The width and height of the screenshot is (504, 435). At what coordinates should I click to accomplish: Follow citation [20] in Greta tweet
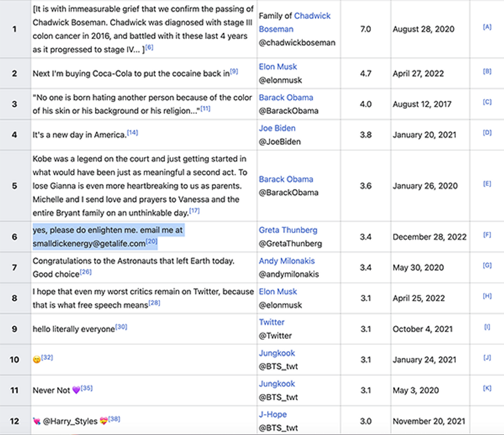(x=152, y=241)
